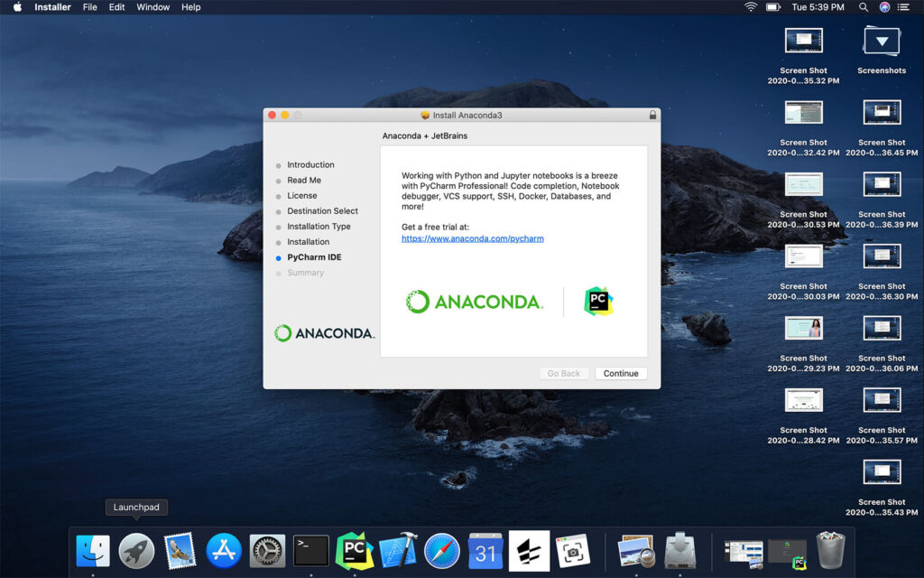This screenshot has height=578, width=924.
Task: Click the Installation step label
Action: [x=309, y=242]
